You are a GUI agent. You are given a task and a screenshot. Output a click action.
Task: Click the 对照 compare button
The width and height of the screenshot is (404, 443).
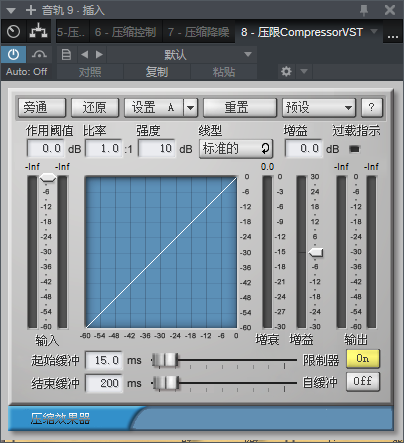click(x=90, y=72)
